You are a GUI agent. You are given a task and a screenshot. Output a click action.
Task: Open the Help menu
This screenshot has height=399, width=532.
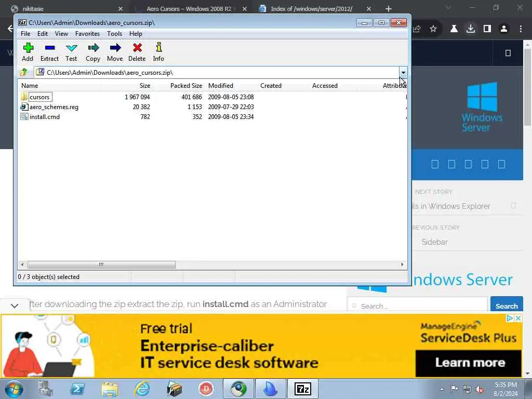136,34
